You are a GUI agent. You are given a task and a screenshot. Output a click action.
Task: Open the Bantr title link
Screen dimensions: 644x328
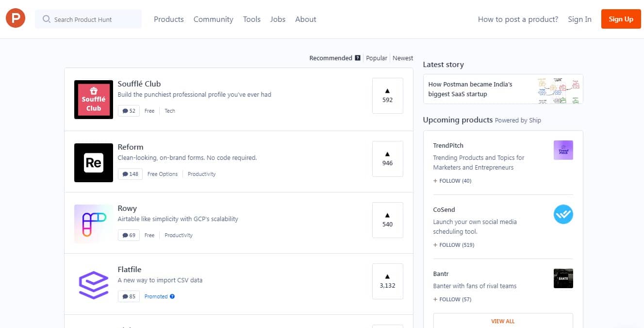(x=441, y=274)
